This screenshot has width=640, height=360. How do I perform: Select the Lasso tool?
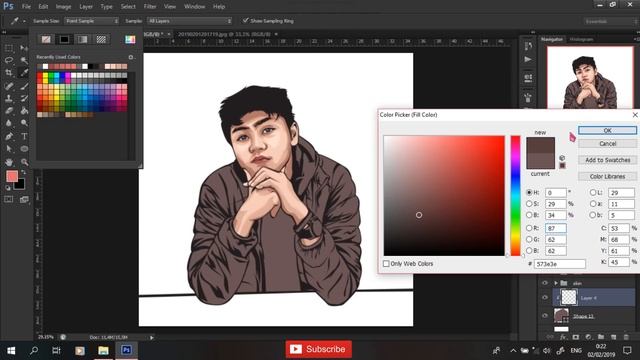pos(9,60)
